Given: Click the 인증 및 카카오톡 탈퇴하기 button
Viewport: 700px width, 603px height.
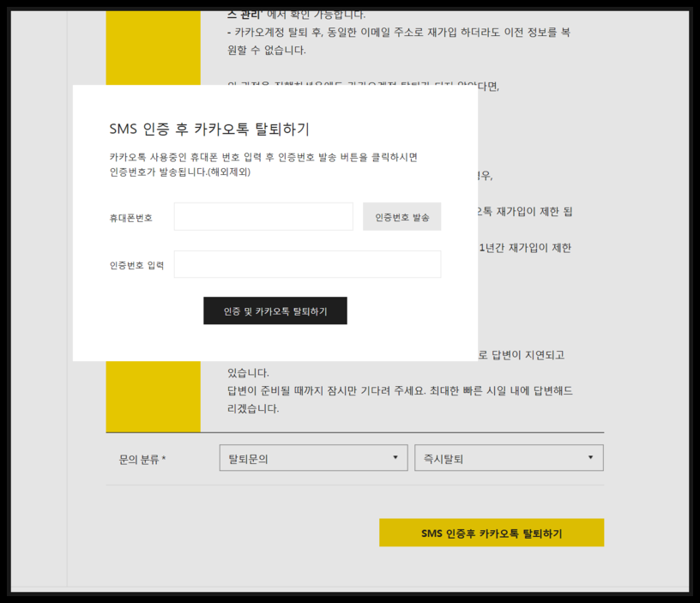Looking at the screenshot, I should [x=275, y=311].
